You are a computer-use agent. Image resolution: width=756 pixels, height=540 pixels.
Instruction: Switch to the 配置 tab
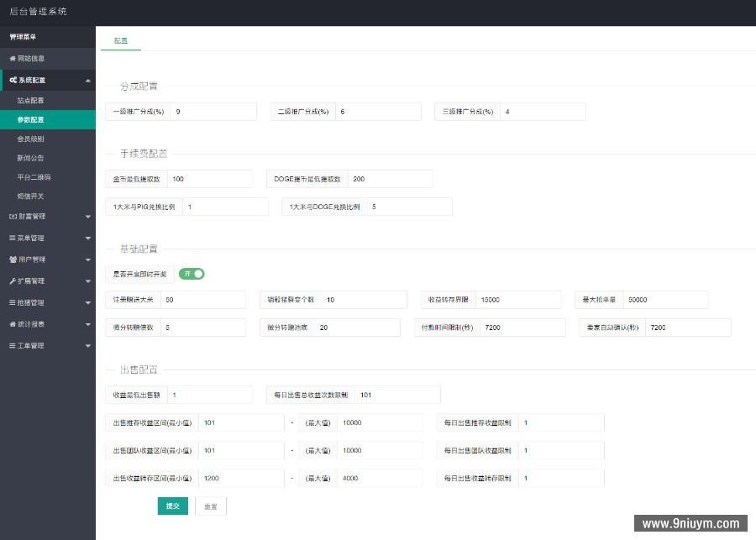point(120,39)
